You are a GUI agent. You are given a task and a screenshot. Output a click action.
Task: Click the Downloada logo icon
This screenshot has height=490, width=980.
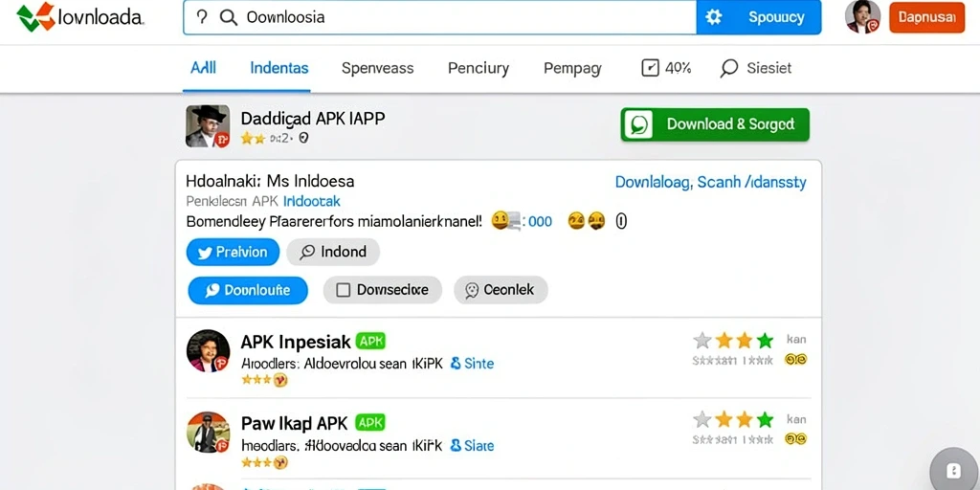coord(35,17)
